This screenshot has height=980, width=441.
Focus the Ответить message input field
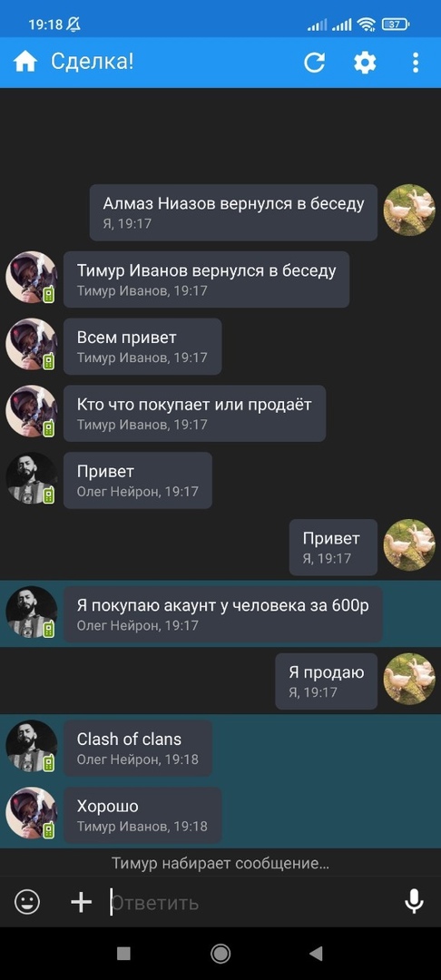pos(250,903)
